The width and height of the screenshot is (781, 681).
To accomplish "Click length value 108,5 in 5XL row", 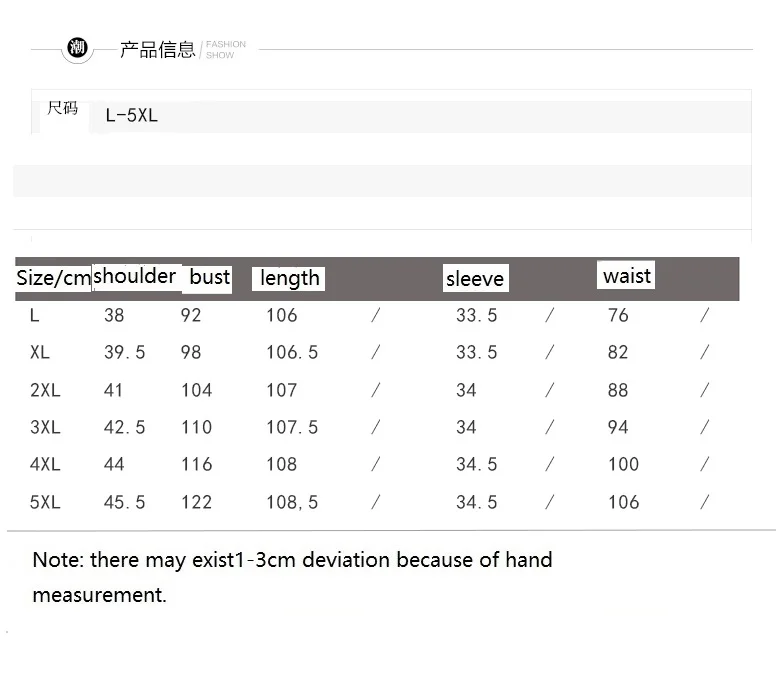I will [x=292, y=502].
